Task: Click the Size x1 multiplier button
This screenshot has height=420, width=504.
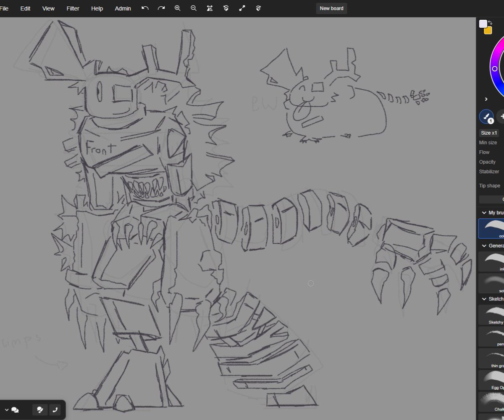Action: pyautogui.click(x=489, y=133)
